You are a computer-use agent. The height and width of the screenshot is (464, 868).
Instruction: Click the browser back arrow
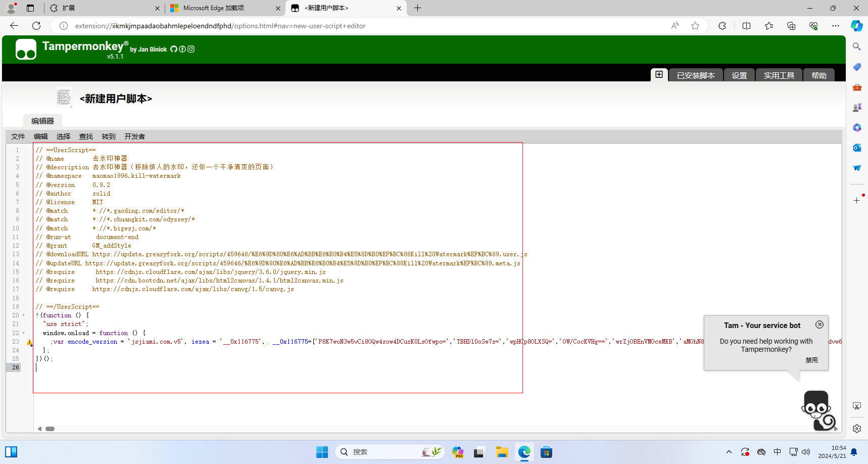pos(14,26)
